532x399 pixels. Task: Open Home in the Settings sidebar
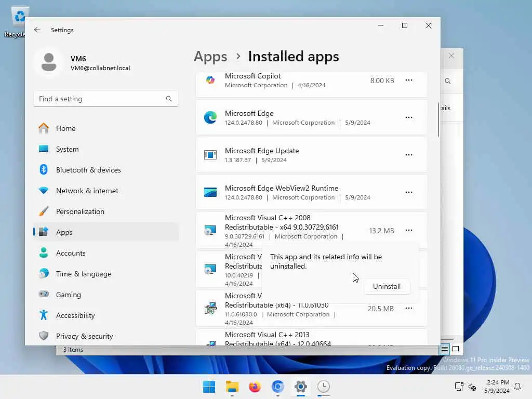(x=106, y=128)
